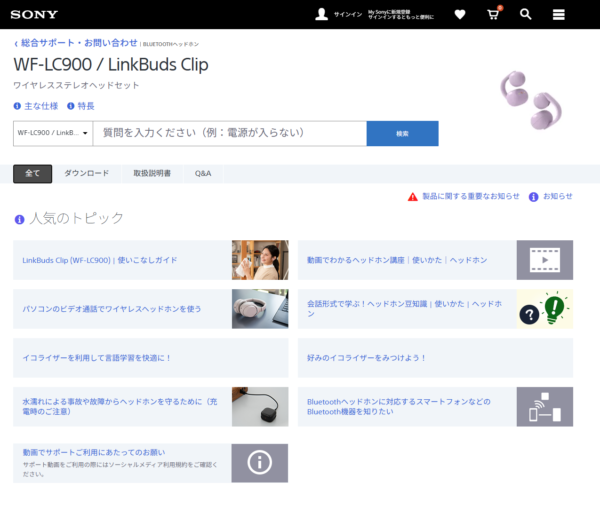Image resolution: width=600 pixels, height=506 pixels.
Task: Click the question input field 質問を入力ください
Action: [230, 133]
